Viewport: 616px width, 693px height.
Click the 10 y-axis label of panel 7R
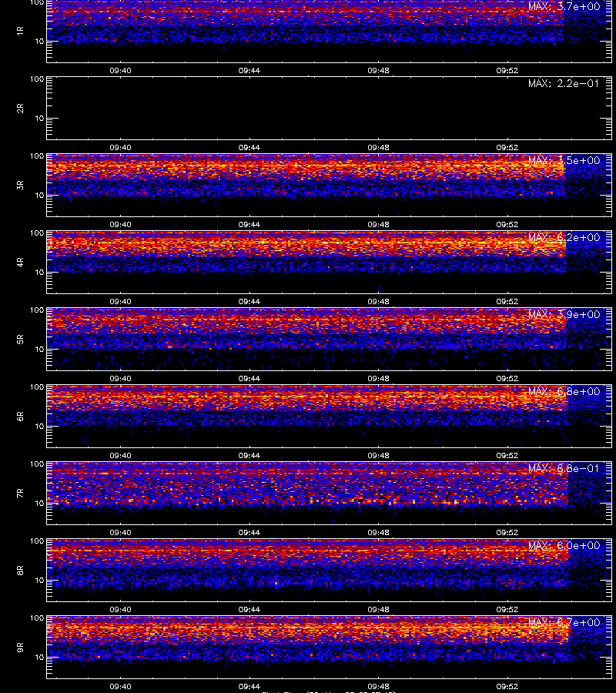39,504
